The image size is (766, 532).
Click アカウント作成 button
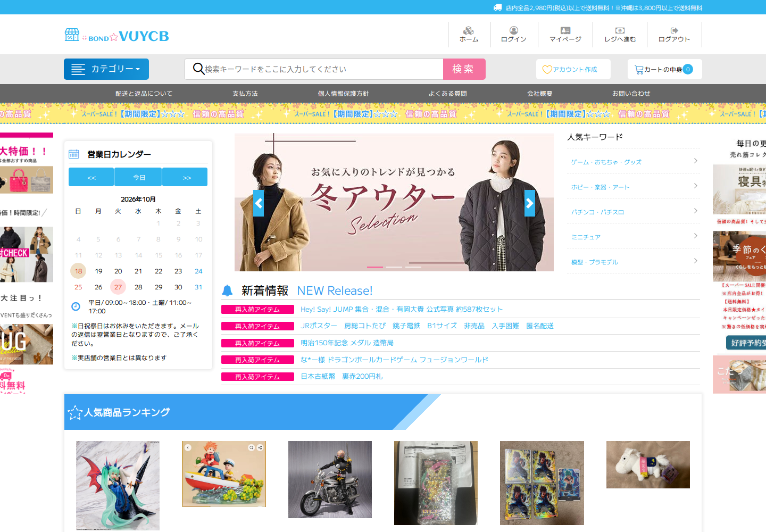click(x=573, y=69)
